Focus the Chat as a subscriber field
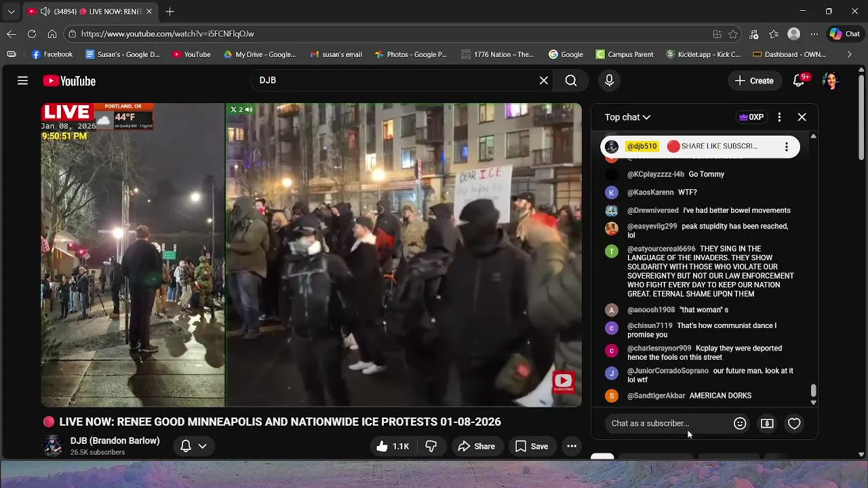 pos(668,424)
